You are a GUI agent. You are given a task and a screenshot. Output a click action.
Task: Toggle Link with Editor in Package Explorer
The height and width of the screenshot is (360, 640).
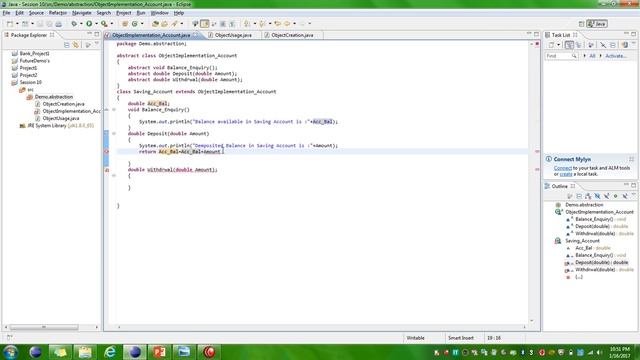coord(76,44)
